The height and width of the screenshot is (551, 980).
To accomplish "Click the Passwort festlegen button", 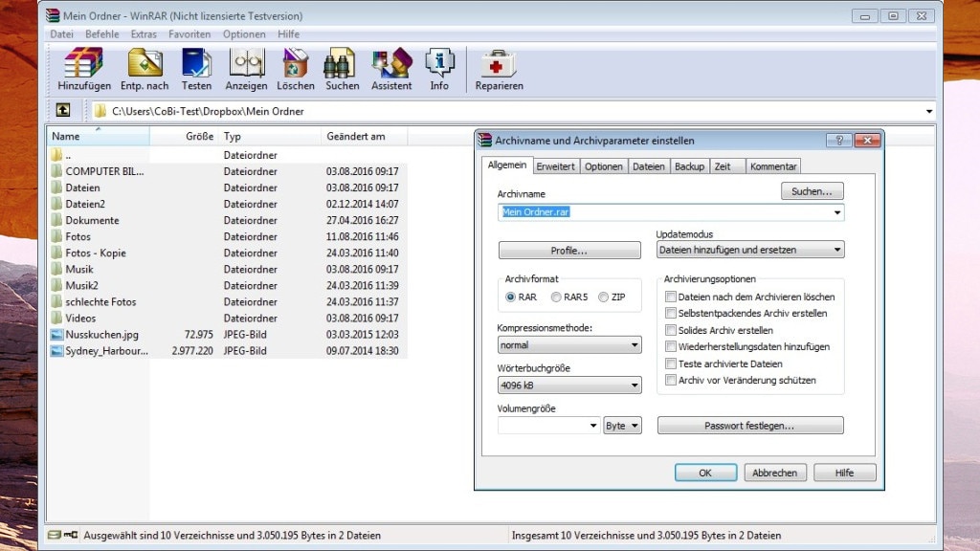I will click(x=749, y=425).
